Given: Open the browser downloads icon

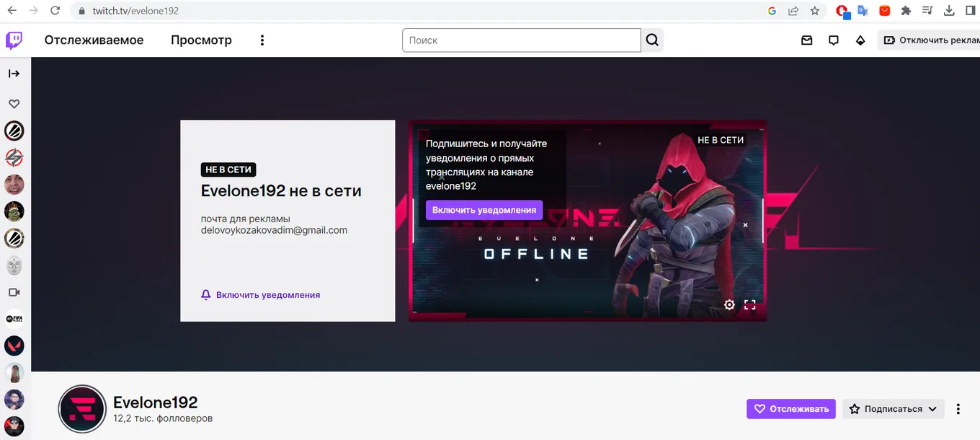Looking at the screenshot, I should tap(949, 11).
